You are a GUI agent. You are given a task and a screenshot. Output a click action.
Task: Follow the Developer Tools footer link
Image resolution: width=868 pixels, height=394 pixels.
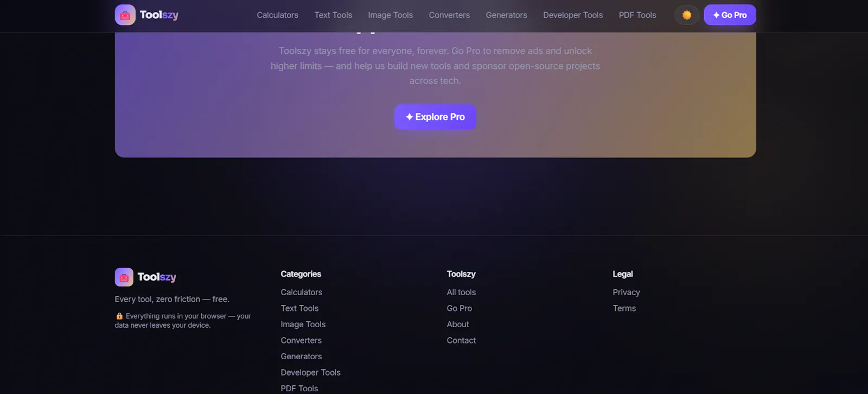[x=310, y=372]
